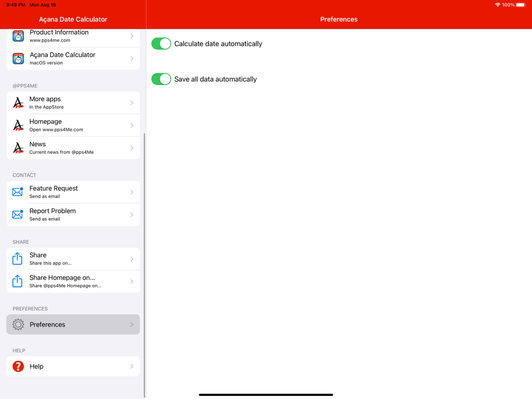
Task: Click the 'Mon Aug 16' date in status bar
Action: pyautogui.click(x=43, y=5)
